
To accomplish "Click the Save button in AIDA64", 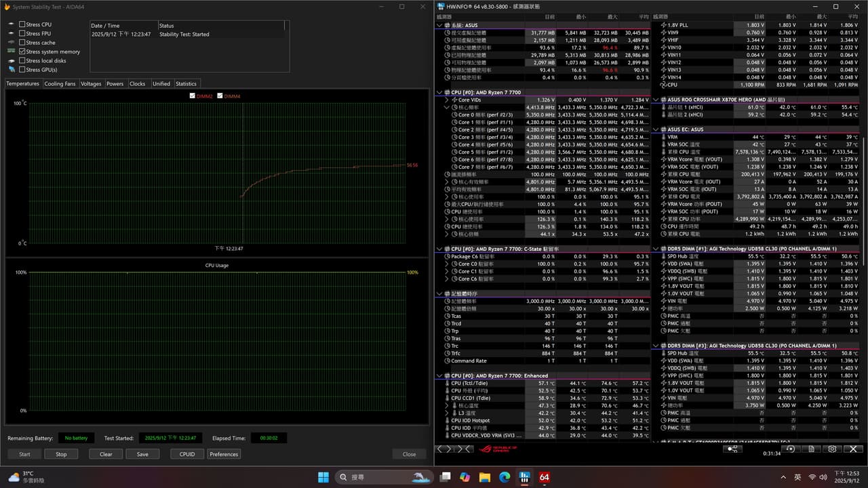I will pos(142,454).
